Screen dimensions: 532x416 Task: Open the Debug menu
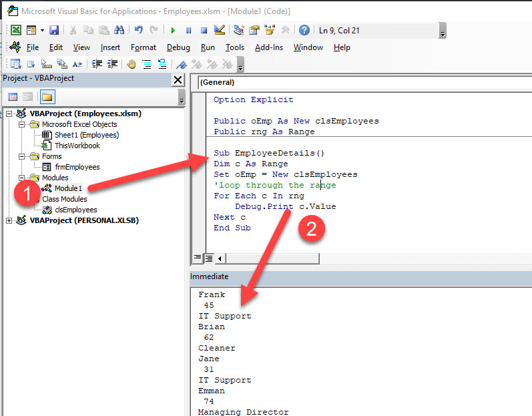point(178,47)
